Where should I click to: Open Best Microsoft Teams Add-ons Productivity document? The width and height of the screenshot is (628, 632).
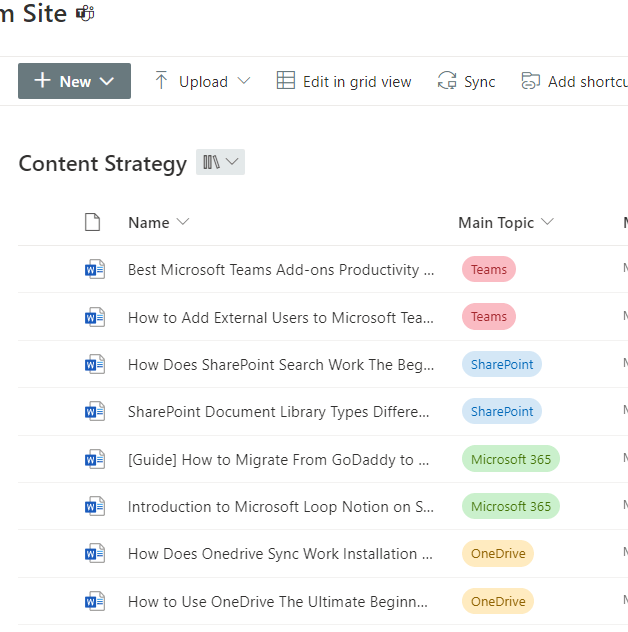point(281,270)
